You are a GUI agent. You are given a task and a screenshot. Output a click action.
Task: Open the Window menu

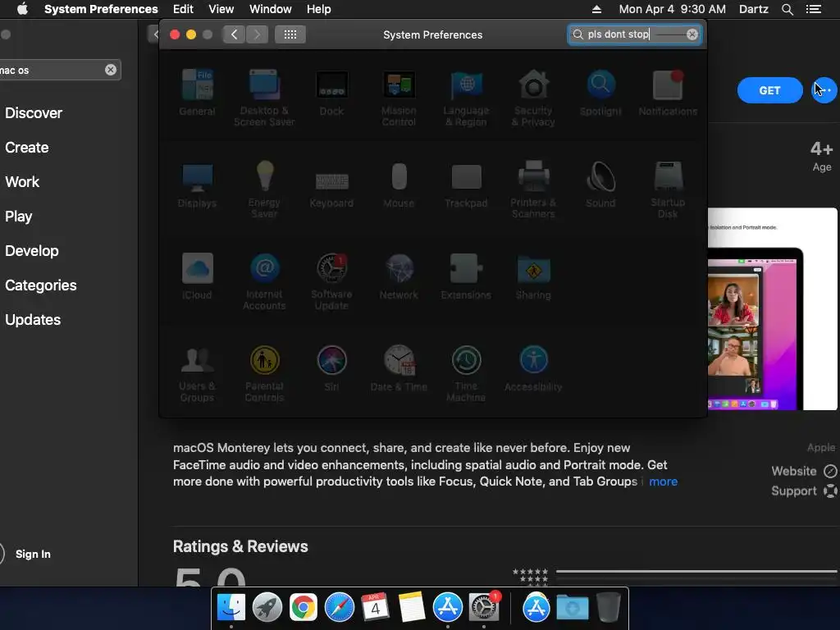click(x=271, y=9)
